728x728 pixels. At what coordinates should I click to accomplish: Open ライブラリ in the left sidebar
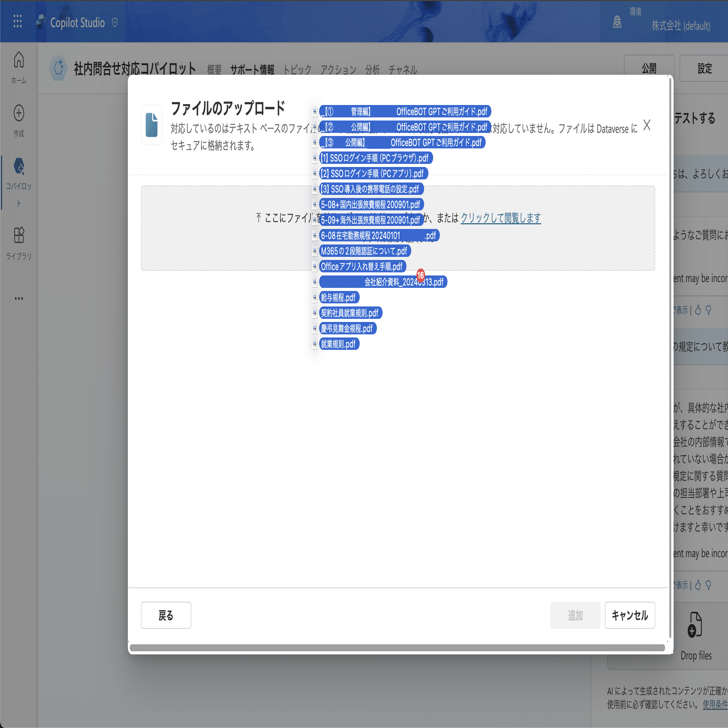pyautogui.click(x=19, y=243)
